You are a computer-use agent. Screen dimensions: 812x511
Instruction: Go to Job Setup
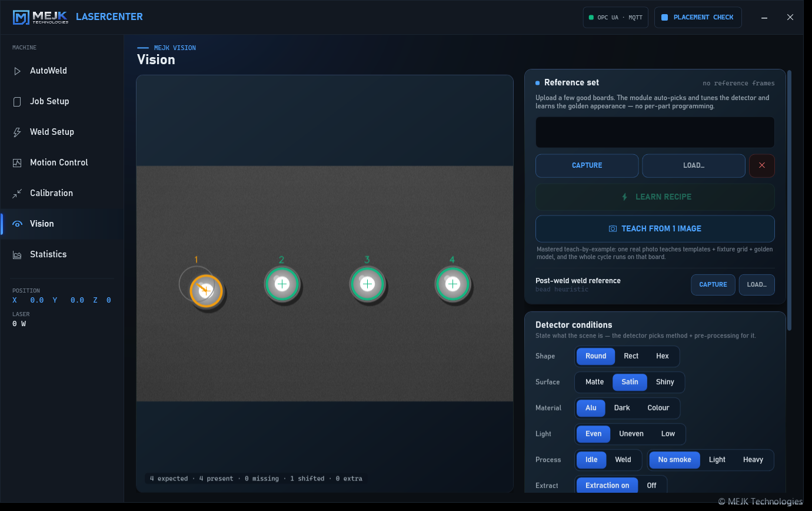(62, 101)
